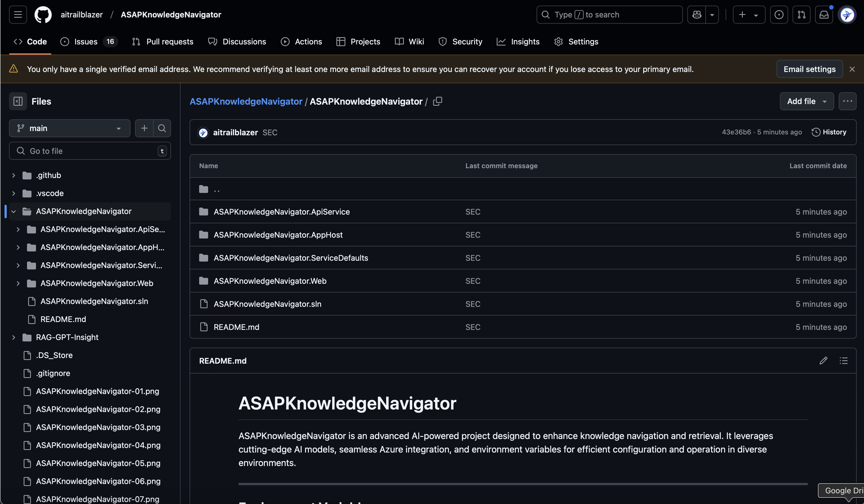Expand the Add file dropdown

[x=806, y=101]
